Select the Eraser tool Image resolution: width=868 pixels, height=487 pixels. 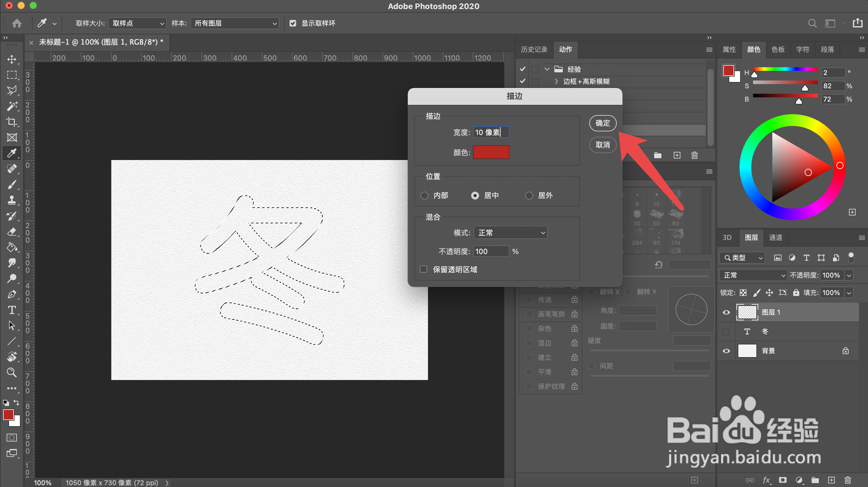12,232
